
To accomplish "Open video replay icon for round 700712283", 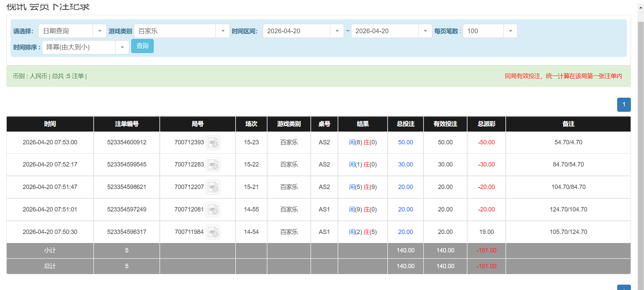I will point(213,164).
